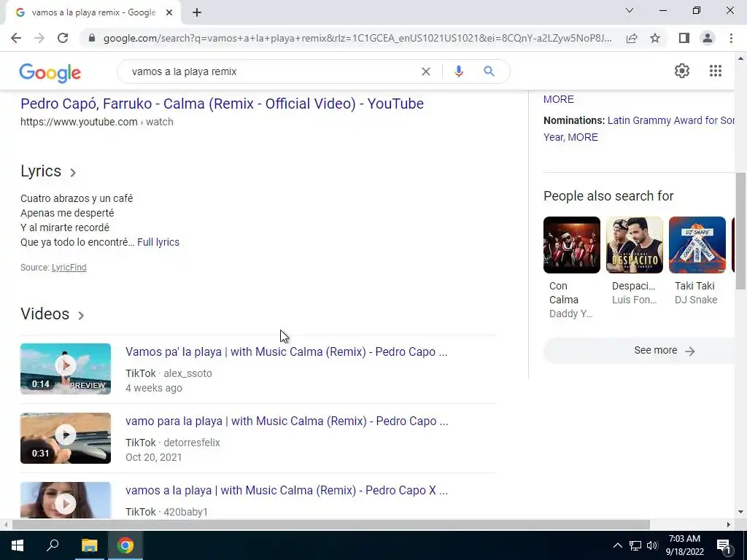The width and height of the screenshot is (747, 560).
Task: Click the alex_ssoto TikTok source text
Action: click(187, 373)
